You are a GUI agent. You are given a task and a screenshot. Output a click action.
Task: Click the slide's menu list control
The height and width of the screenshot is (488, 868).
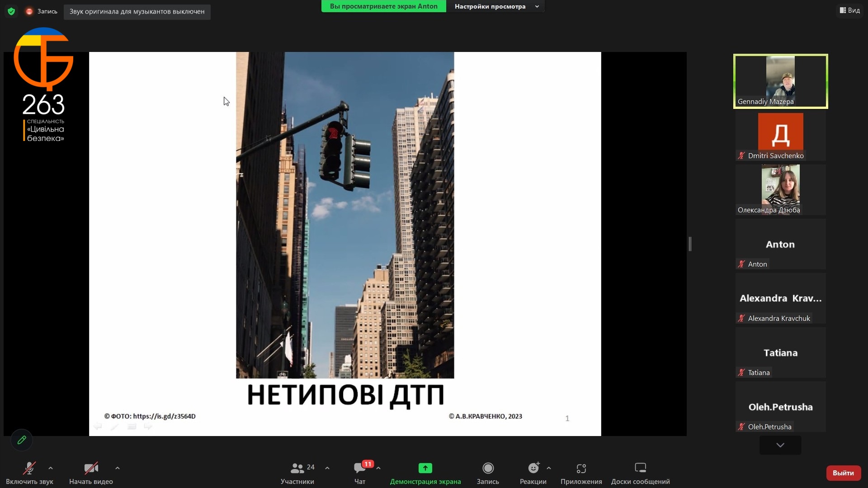(132, 426)
